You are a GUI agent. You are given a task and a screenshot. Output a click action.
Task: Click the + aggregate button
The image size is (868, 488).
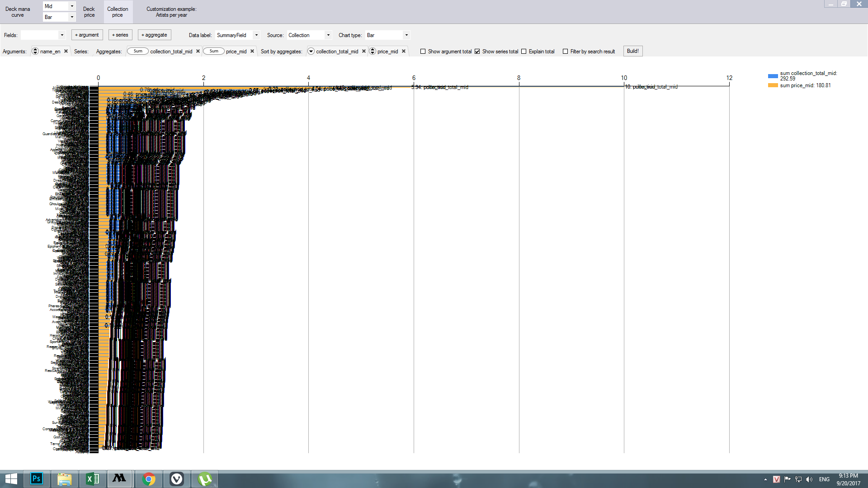tap(154, 35)
